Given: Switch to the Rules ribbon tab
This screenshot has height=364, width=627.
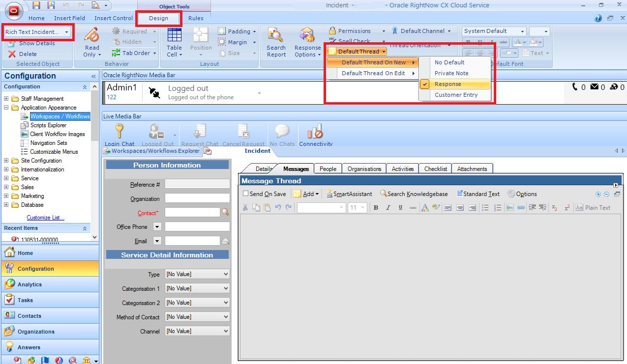Looking at the screenshot, I should [196, 18].
